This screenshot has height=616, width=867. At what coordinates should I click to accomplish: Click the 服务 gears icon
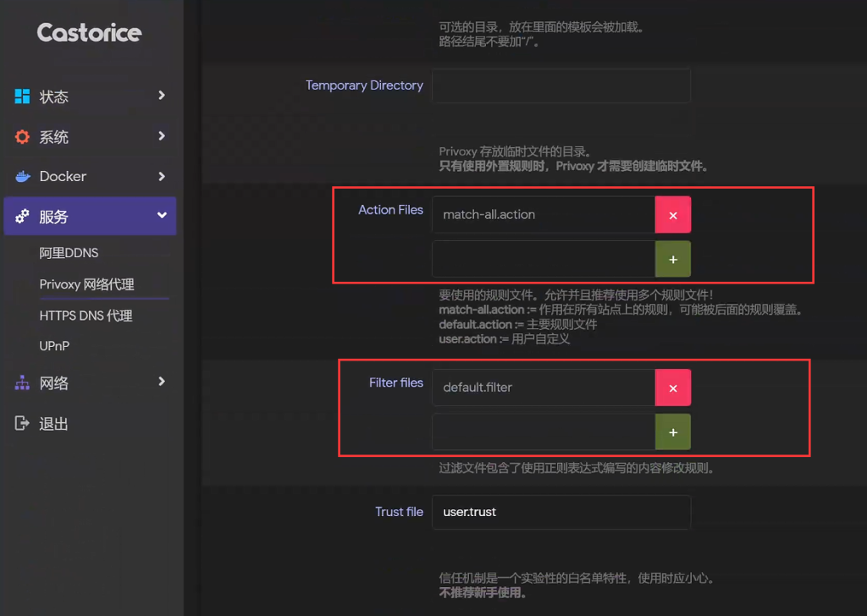click(x=23, y=217)
